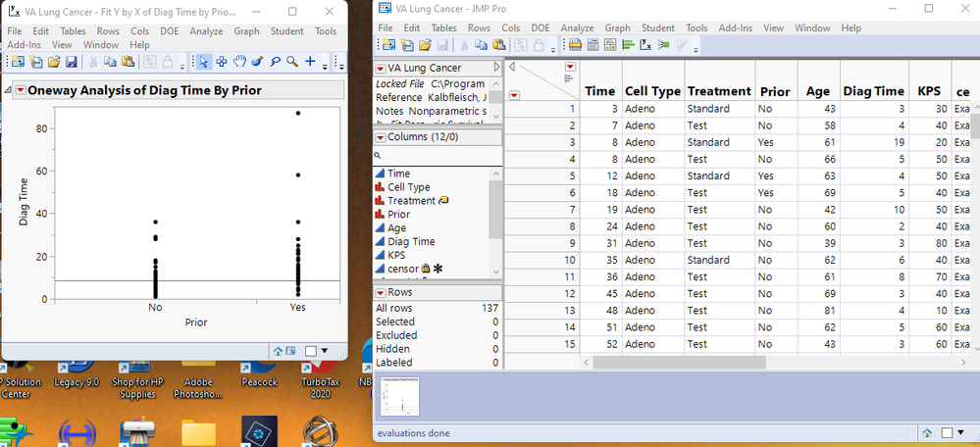The width and height of the screenshot is (980, 447).
Task: Click Copy icon in data table window toolbar
Action: click(482, 45)
